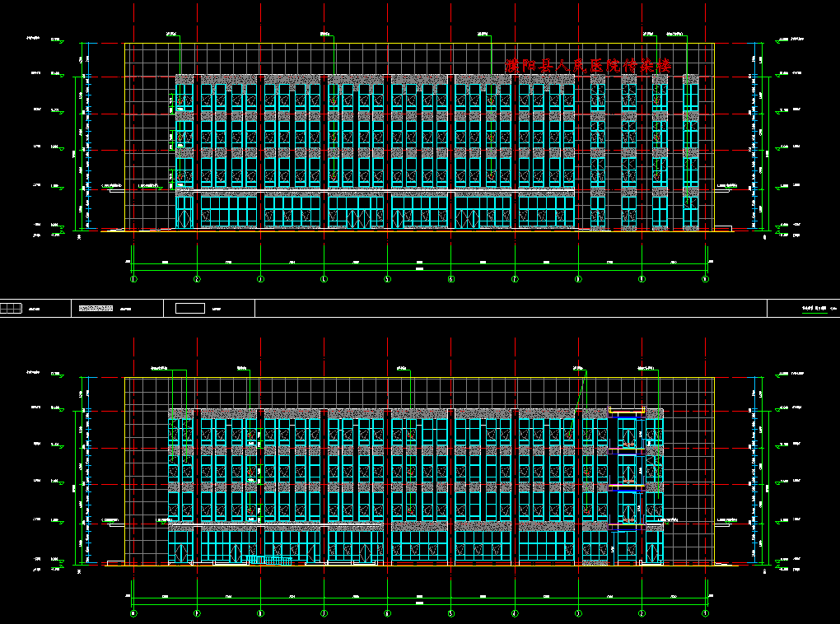
Task: Select leftmost axis bubble under upper elevation
Action: tap(133, 280)
